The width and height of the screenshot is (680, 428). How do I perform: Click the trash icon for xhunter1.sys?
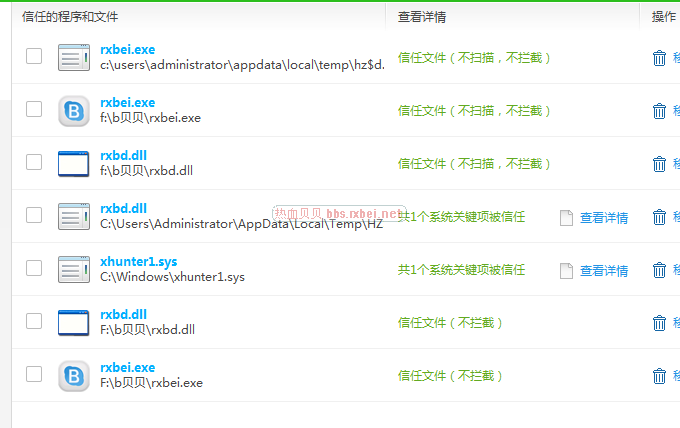click(x=659, y=270)
